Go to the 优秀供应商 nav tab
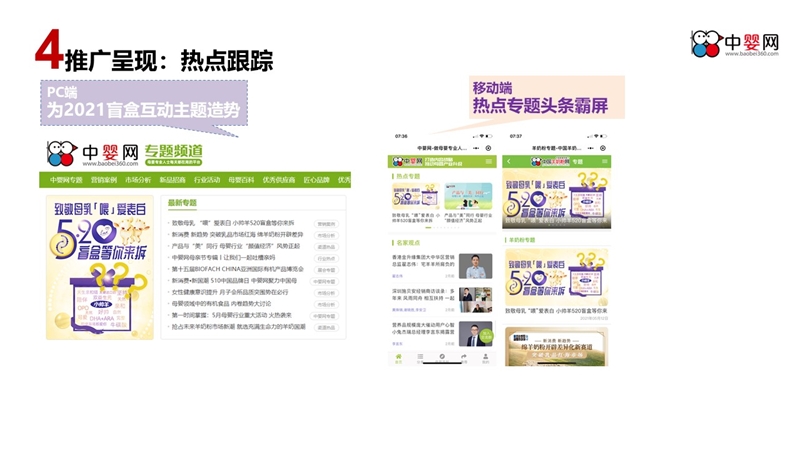The height and width of the screenshot is (450, 800). tap(279, 180)
